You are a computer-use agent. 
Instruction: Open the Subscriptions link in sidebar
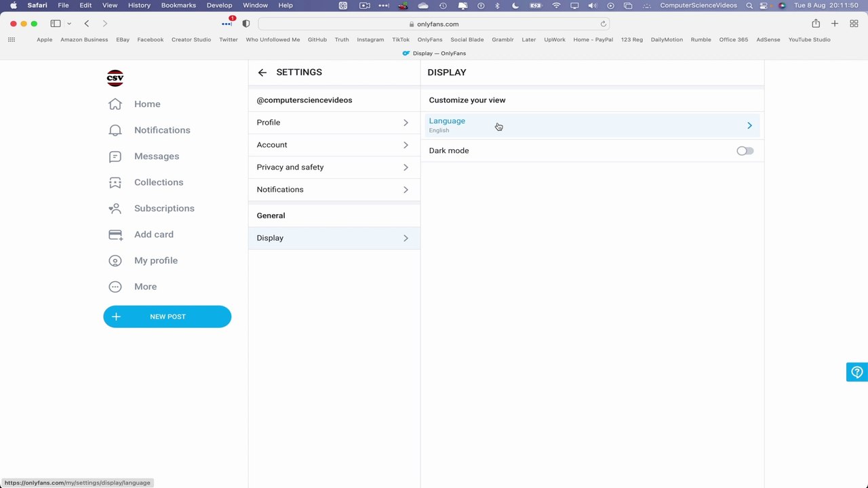coord(164,209)
